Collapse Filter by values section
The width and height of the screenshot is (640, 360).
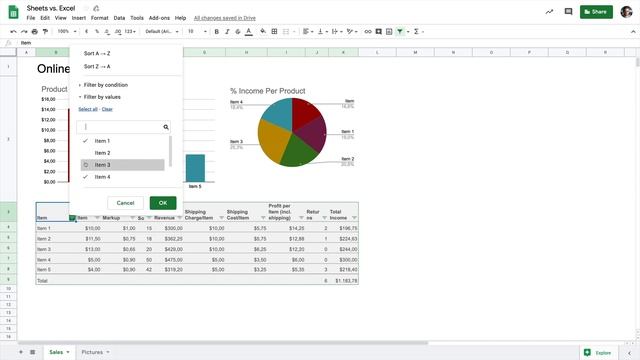[x=100, y=97]
